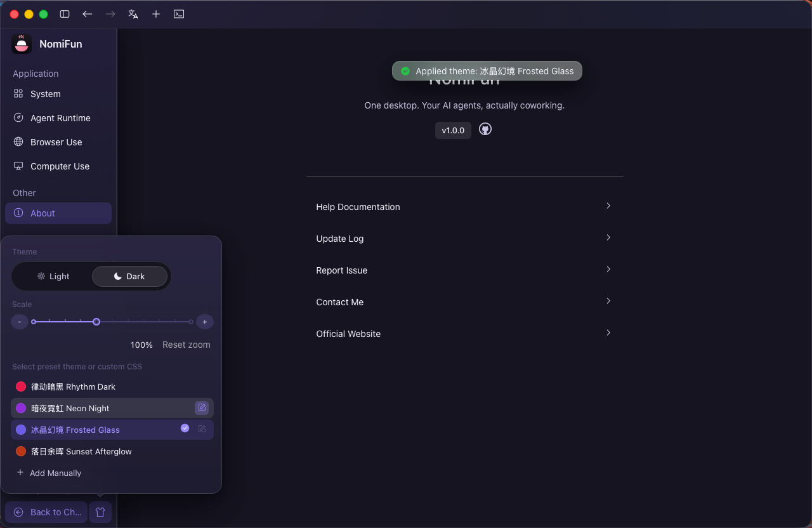Click the scale slider handle
This screenshot has width=812, height=528.
point(96,322)
